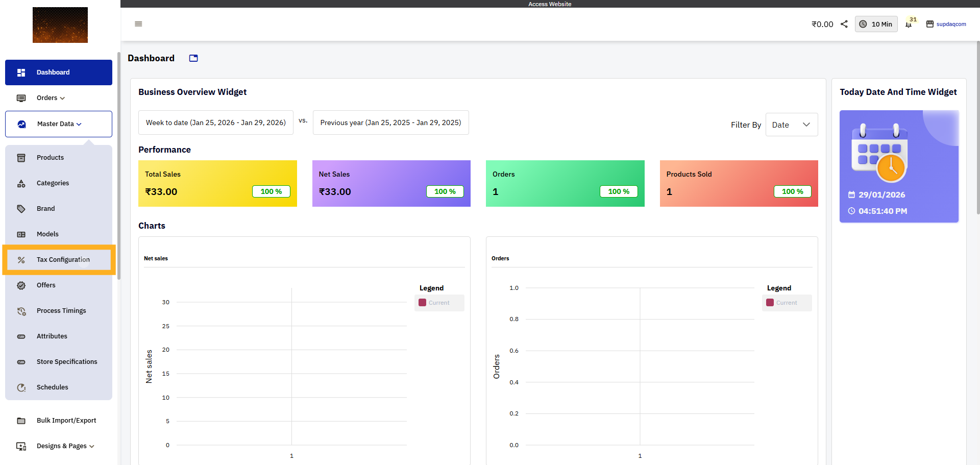
Task: Click the sidebar vertical scrollbar
Action: coord(119,166)
